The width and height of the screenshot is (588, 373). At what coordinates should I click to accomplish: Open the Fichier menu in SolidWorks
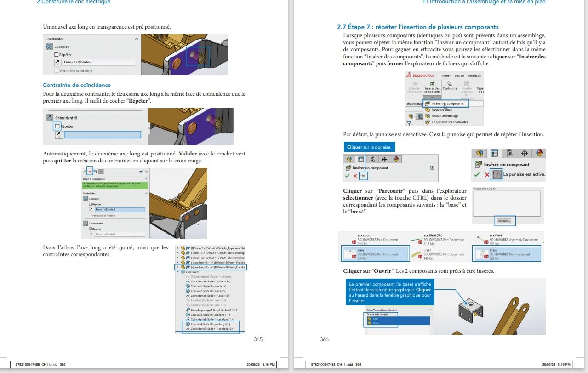[x=446, y=75]
